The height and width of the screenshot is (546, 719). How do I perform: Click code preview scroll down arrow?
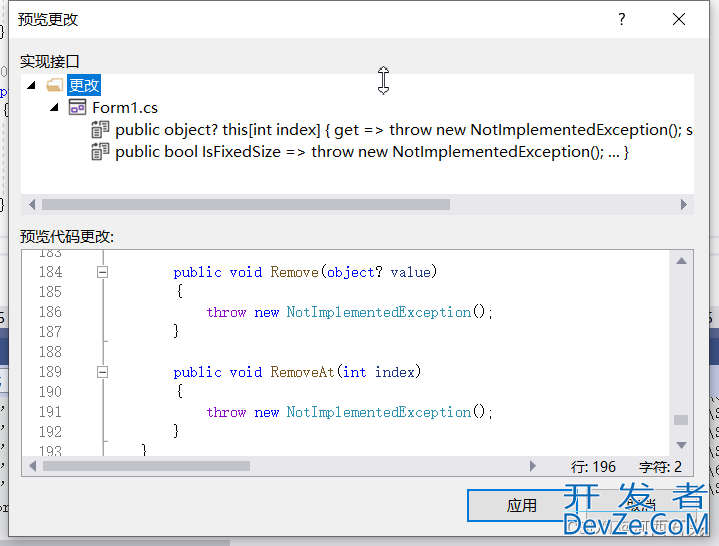click(x=681, y=445)
